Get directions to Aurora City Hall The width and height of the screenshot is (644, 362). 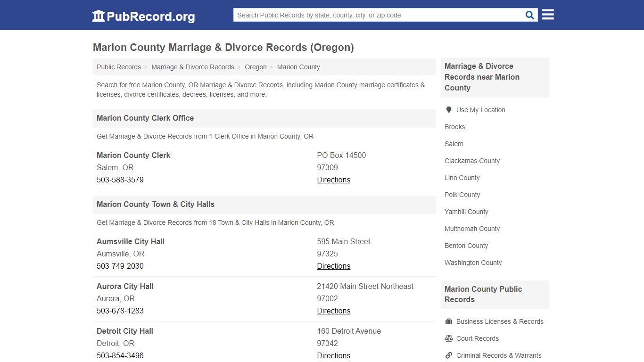pos(334,311)
